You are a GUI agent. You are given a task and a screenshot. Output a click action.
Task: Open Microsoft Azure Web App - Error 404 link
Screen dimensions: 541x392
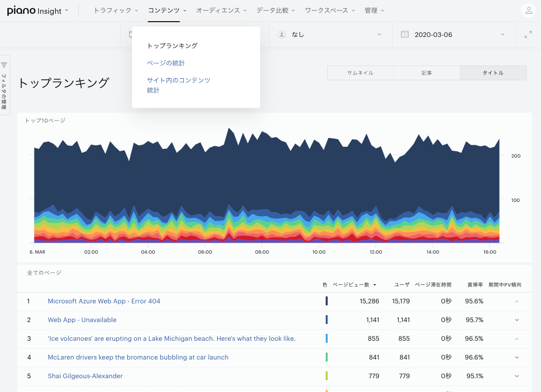tap(104, 301)
